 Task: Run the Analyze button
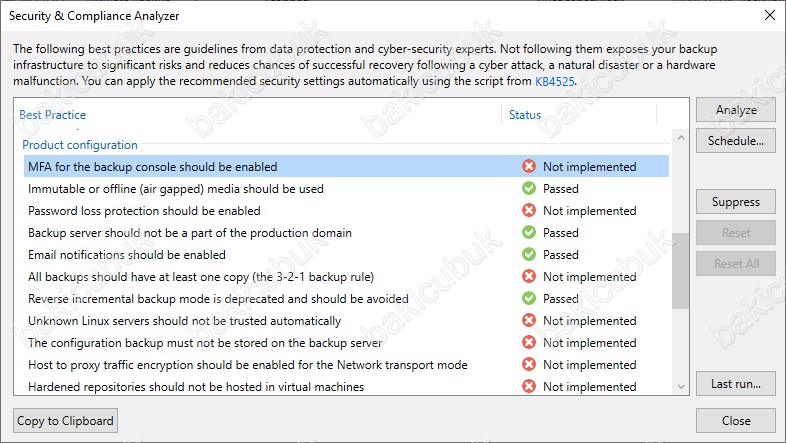735,110
